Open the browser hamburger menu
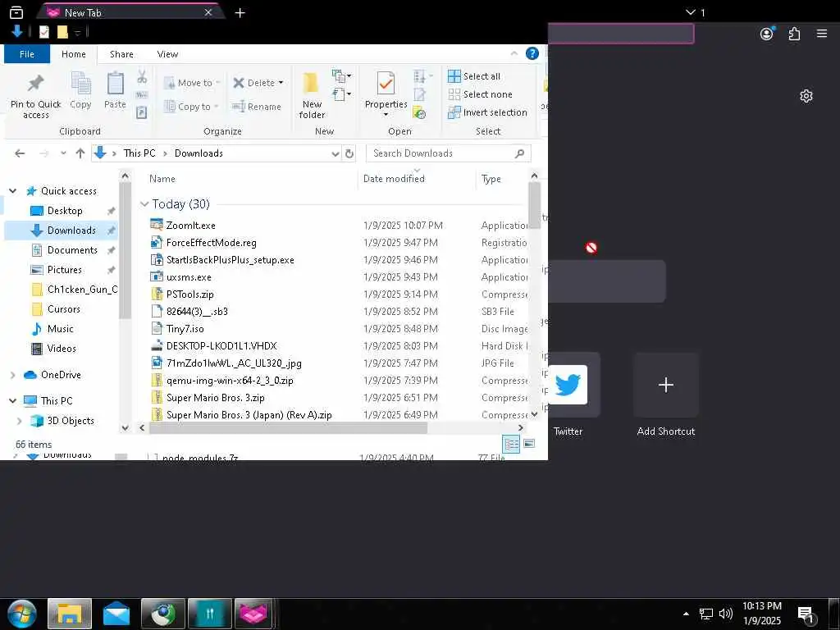Image resolution: width=840 pixels, height=630 pixels. point(822,34)
